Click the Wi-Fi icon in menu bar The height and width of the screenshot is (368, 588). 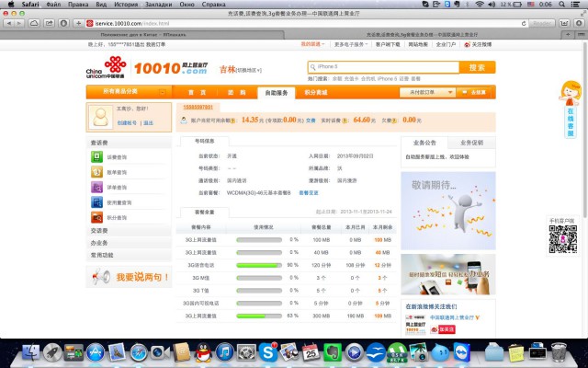480,4
